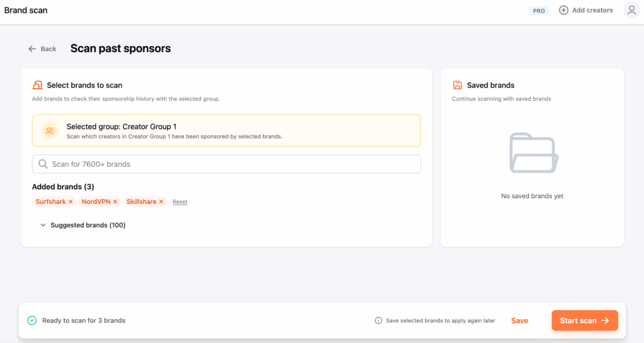Click the green ready checkmark icon

coord(32,321)
